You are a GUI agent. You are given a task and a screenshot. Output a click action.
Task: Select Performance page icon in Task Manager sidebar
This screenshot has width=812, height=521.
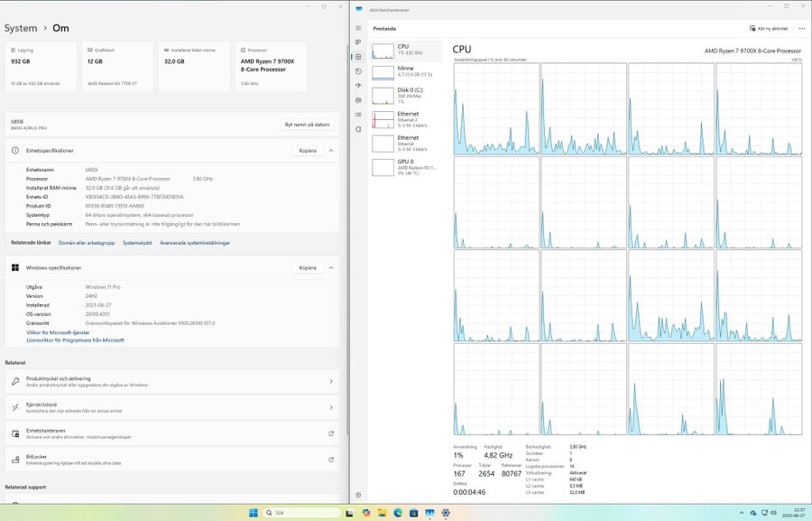pyautogui.click(x=358, y=57)
